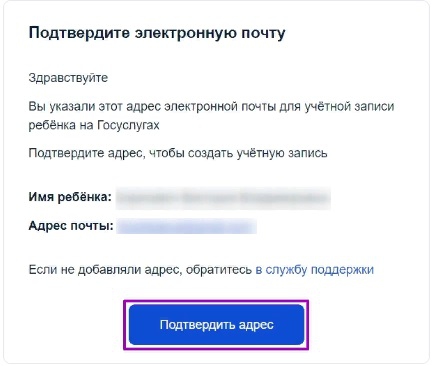Click the phrase учётную запись in the instruction line
The image size is (433, 366).
tap(282, 153)
